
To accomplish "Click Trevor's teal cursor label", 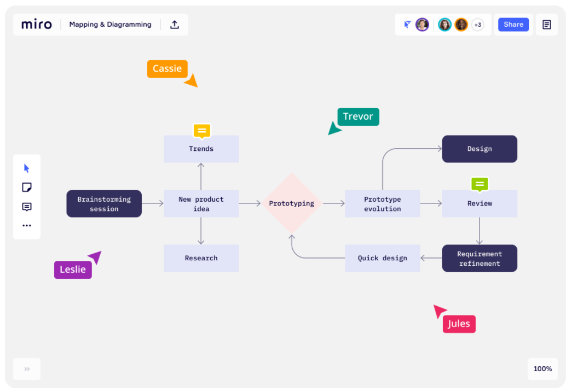I will pyautogui.click(x=358, y=116).
